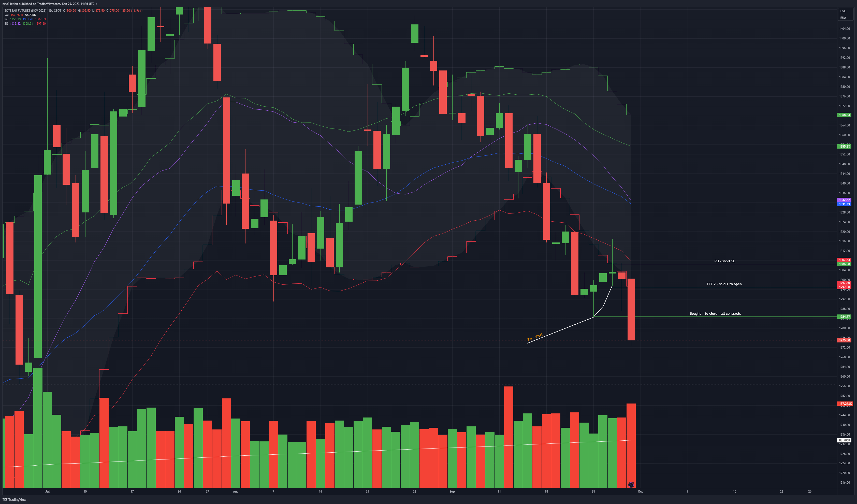Click the green 1284.77 price tag
This screenshot has width=857, height=504.
844,316
